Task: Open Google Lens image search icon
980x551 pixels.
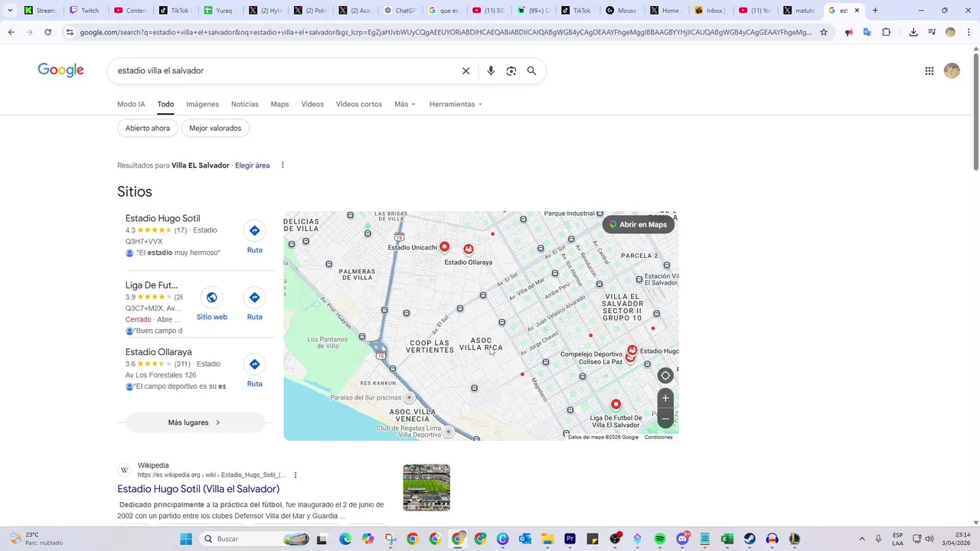Action: pyautogui.click(x=511, y=70)
